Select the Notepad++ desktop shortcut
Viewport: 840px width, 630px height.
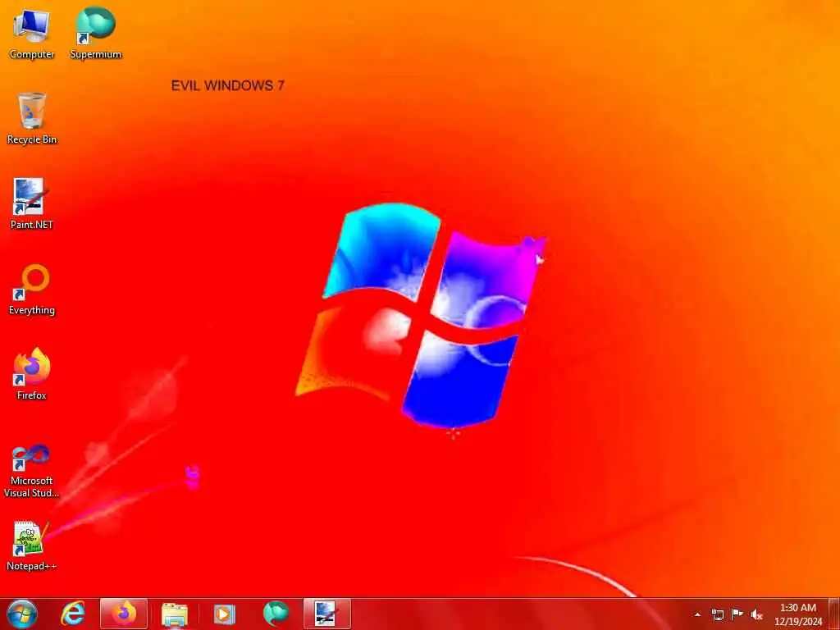(32, 546)
